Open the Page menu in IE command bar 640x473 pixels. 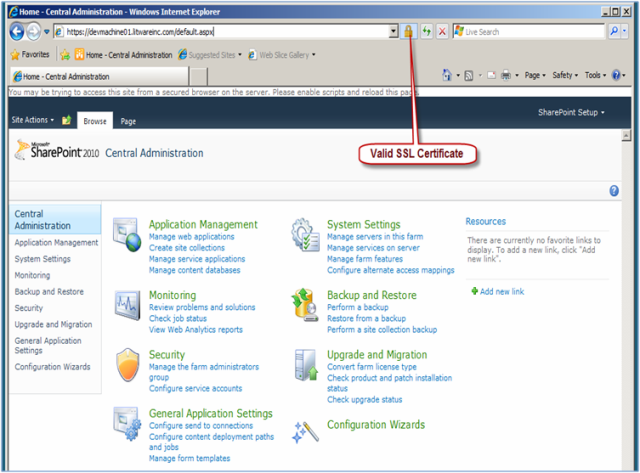coord(535,75)
